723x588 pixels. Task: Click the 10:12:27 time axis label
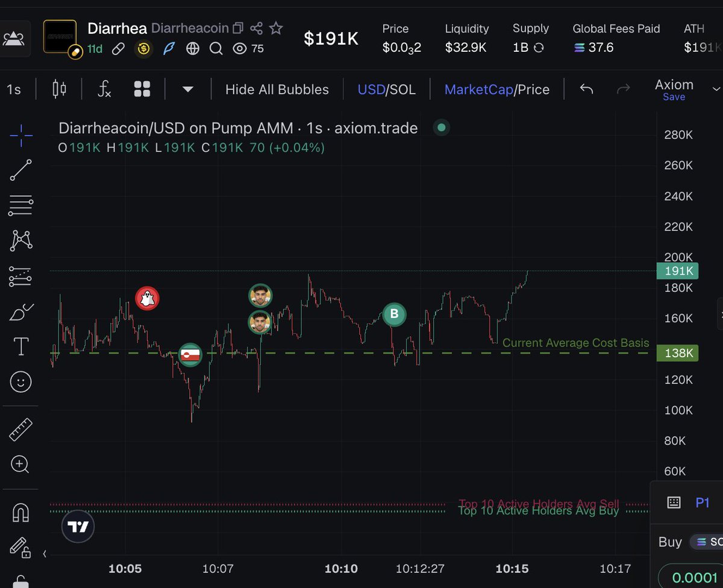tap(420, 568)
